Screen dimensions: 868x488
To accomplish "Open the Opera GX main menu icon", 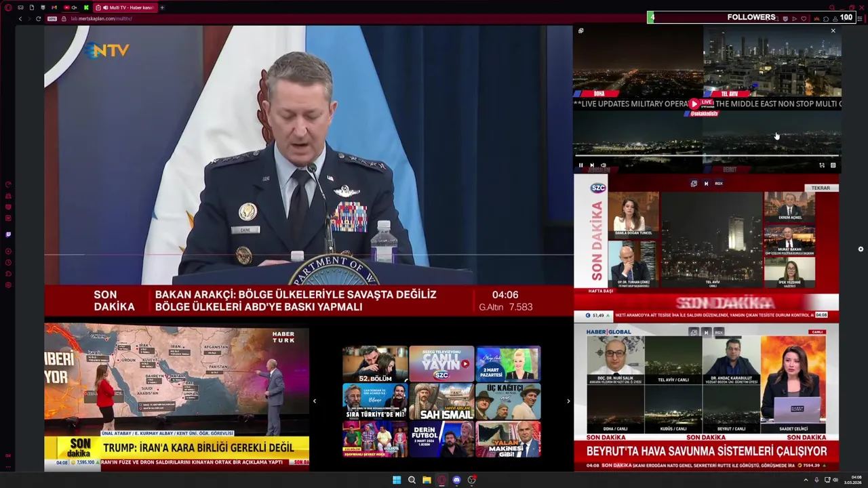I will [8, 7].
